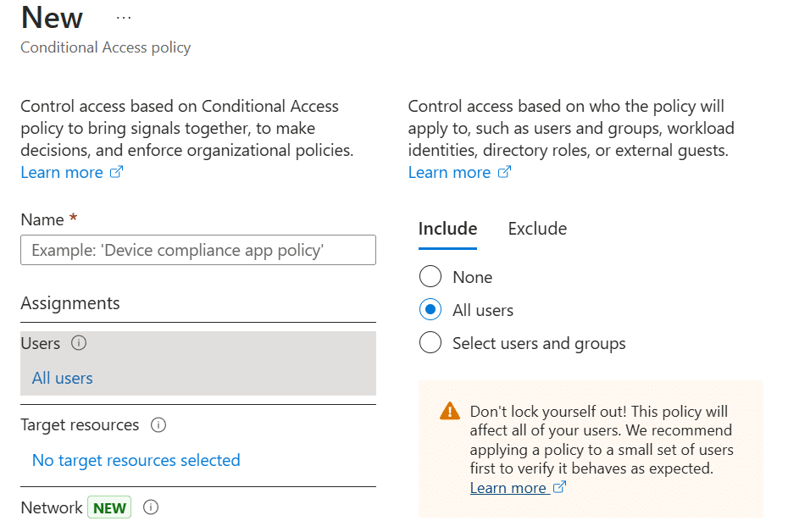Select the None radio button

430,277
